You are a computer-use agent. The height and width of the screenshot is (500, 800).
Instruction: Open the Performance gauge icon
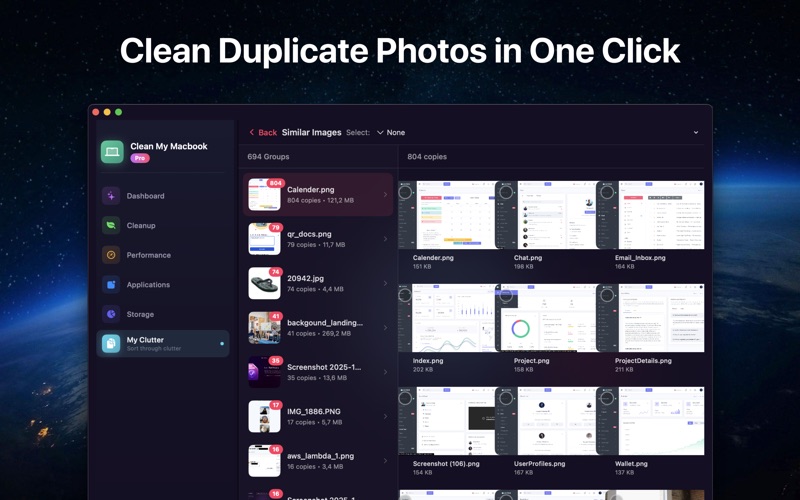click(x=111, y=255)
